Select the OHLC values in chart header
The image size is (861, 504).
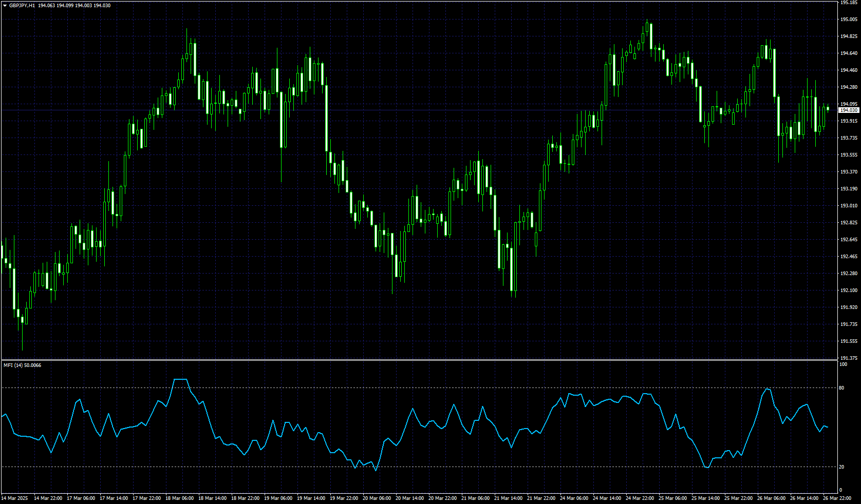74,6
